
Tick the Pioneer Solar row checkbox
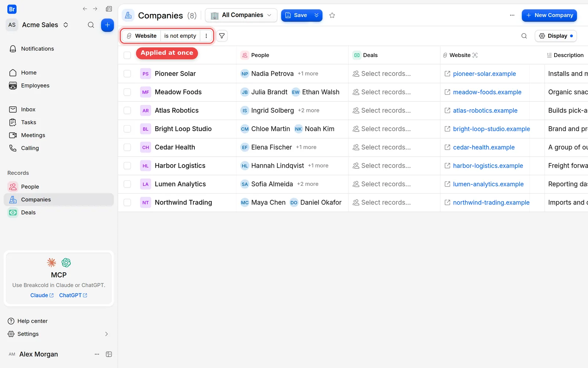pos(127,74)
